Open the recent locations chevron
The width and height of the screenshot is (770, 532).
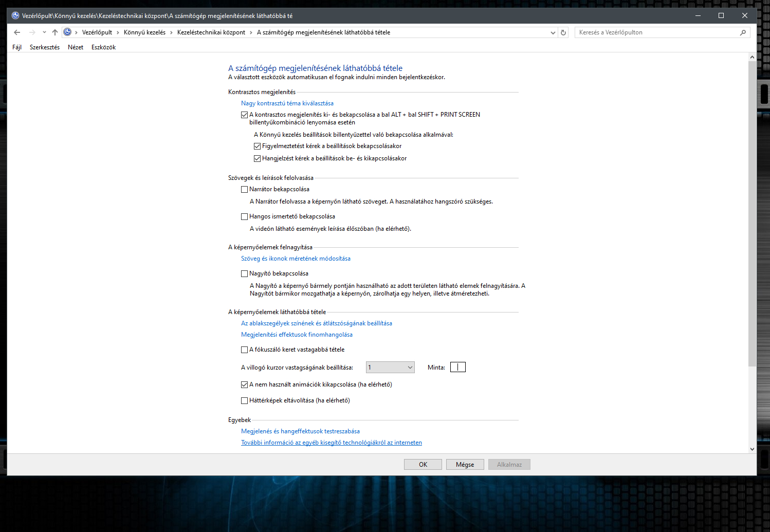pyautogui.click(x=44, y=32)
